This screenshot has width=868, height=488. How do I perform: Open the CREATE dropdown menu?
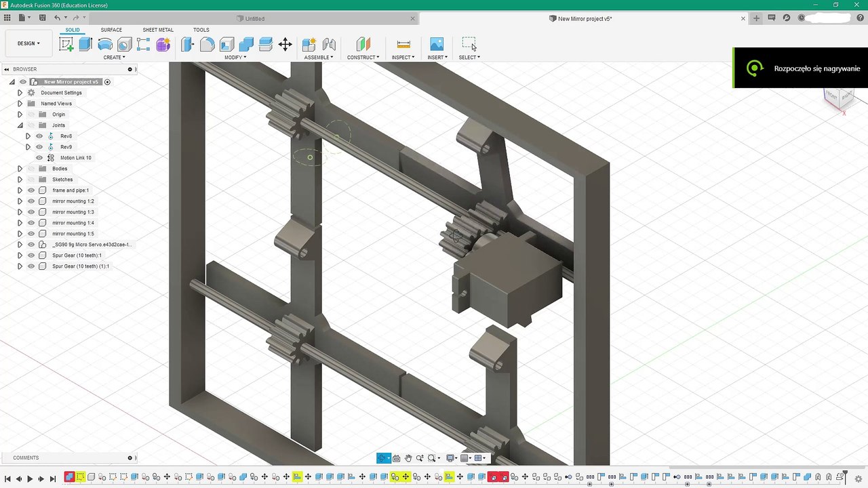[x=114, y=58]
